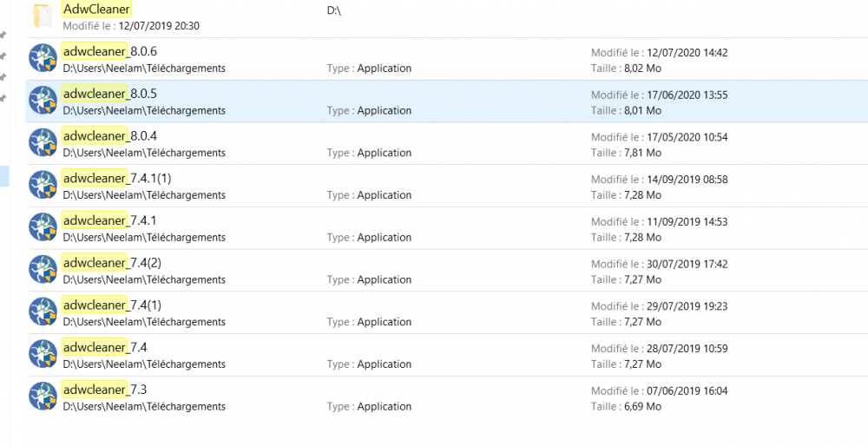The width and height of the screenshot is (868, 446).
Task: Click the adwcleaner_7.4.1 application icon
Action: pos(43,228)
